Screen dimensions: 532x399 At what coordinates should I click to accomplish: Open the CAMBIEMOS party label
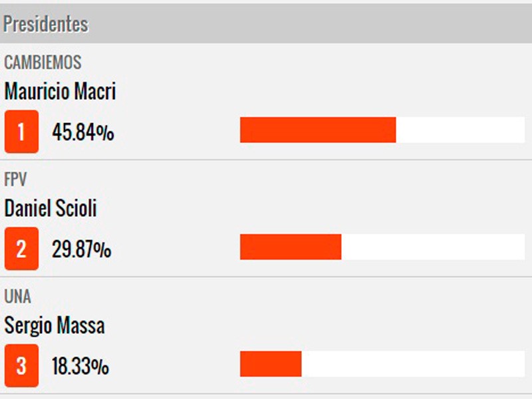43,63
